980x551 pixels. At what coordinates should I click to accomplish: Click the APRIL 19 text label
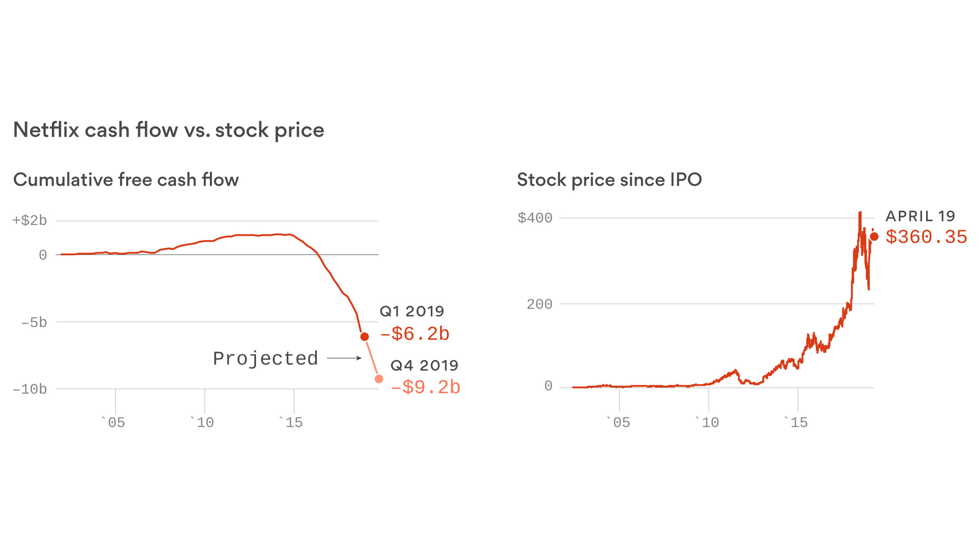coord(920,216)
